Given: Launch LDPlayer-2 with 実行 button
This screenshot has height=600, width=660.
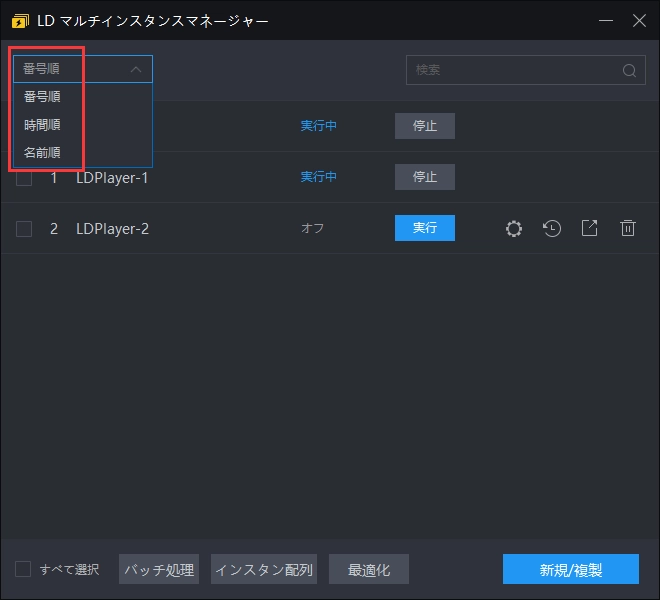Looking at the screenshot, I should (x=425, y=228).
